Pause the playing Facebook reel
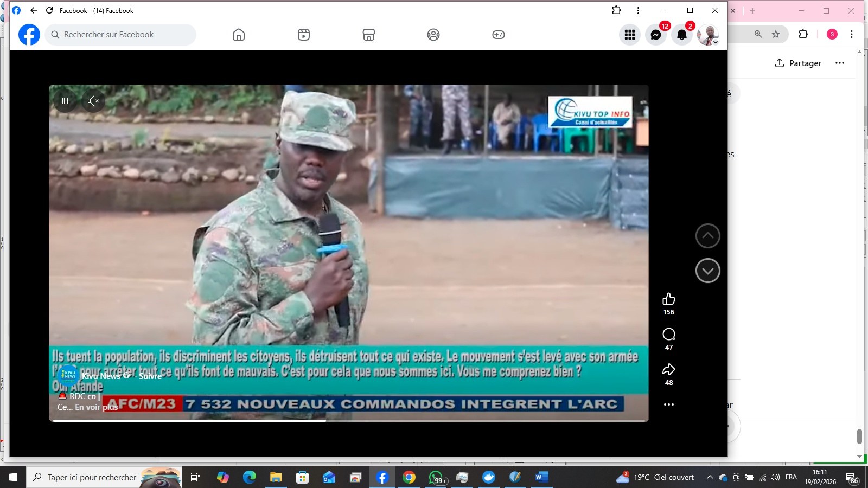 pos(65,101)
